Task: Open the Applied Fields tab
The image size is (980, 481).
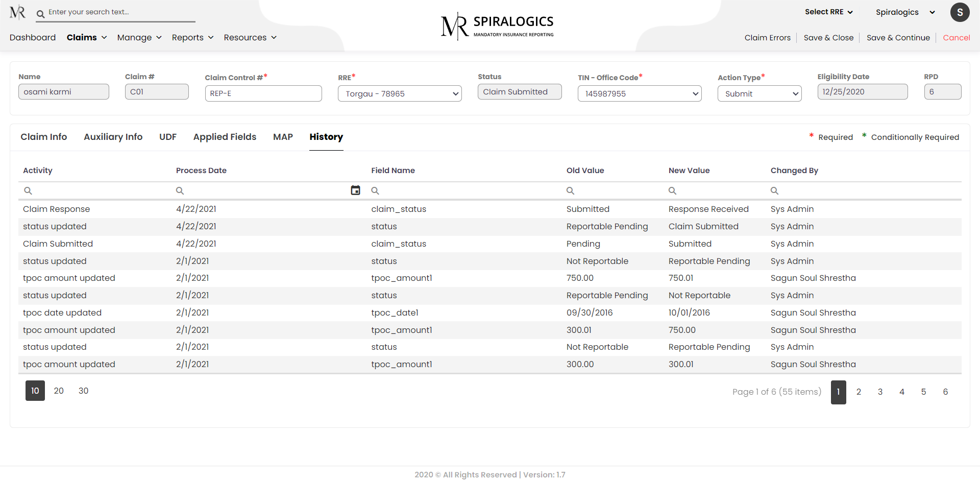Action: pos(225,137)
